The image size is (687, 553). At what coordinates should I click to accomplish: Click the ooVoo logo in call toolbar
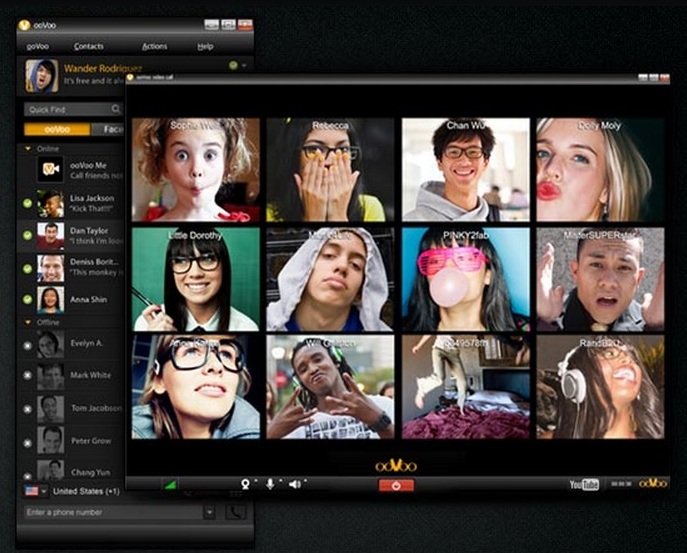(x=653, y=483)
